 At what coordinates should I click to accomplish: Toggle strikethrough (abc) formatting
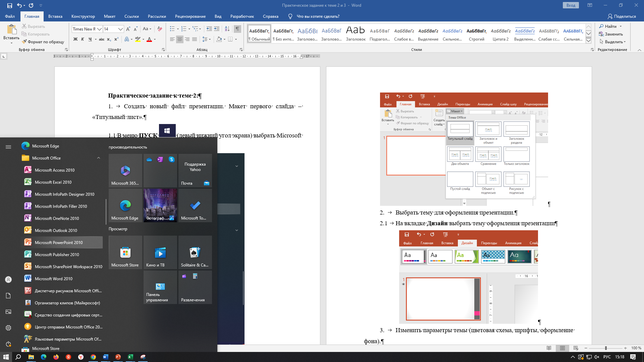point(102,39)
